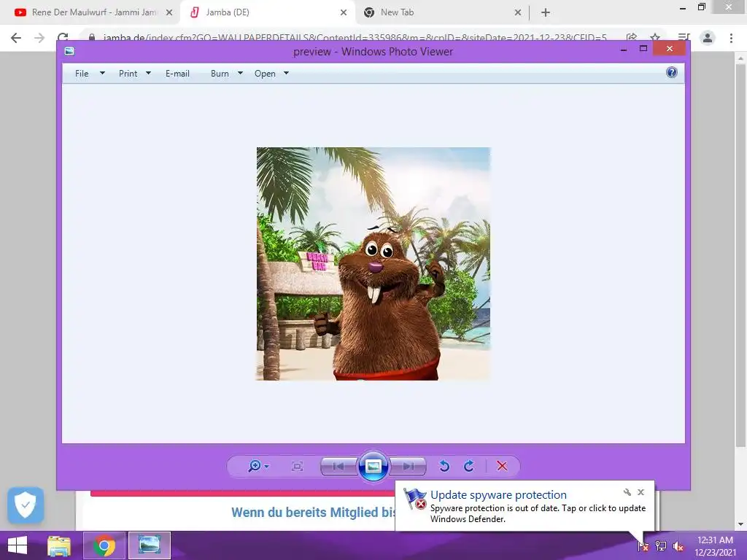
Task: Open the Chrome three-dot menu
Action: point(731,38)
